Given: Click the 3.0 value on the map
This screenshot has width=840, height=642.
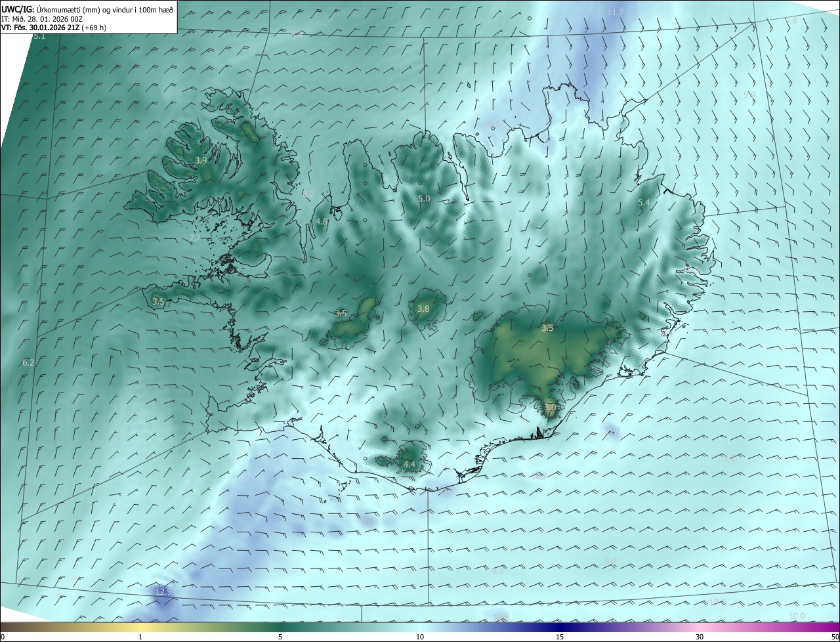Looking at the screenshot, I should click(x=550, y=408).
